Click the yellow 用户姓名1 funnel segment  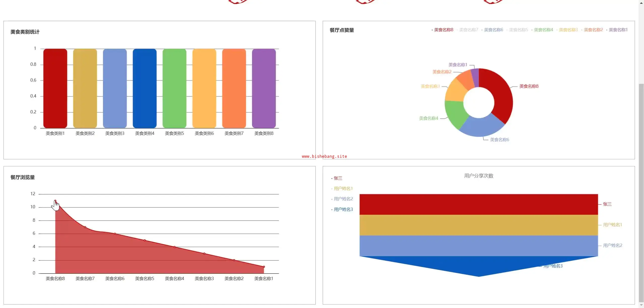(x=478, y=225)
